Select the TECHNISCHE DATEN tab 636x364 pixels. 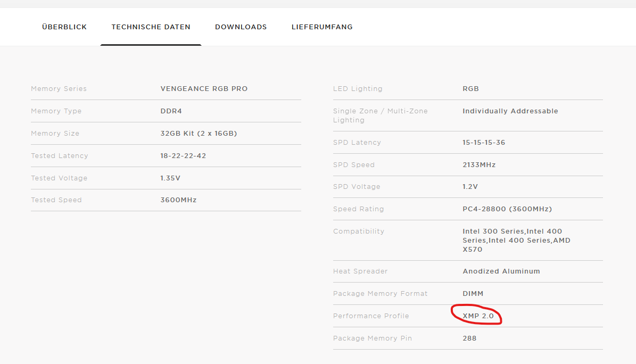coord(151,27)
